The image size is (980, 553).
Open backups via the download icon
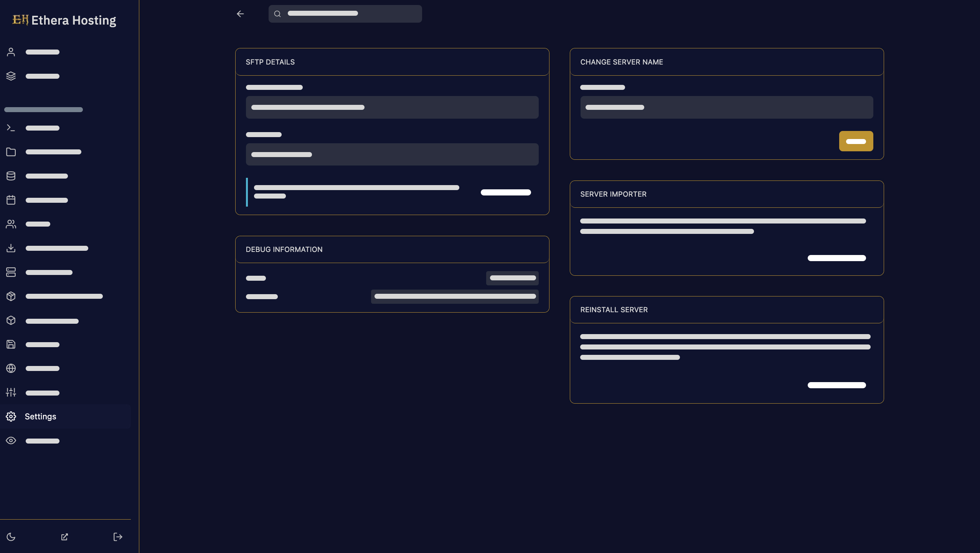tap(11, 248)
